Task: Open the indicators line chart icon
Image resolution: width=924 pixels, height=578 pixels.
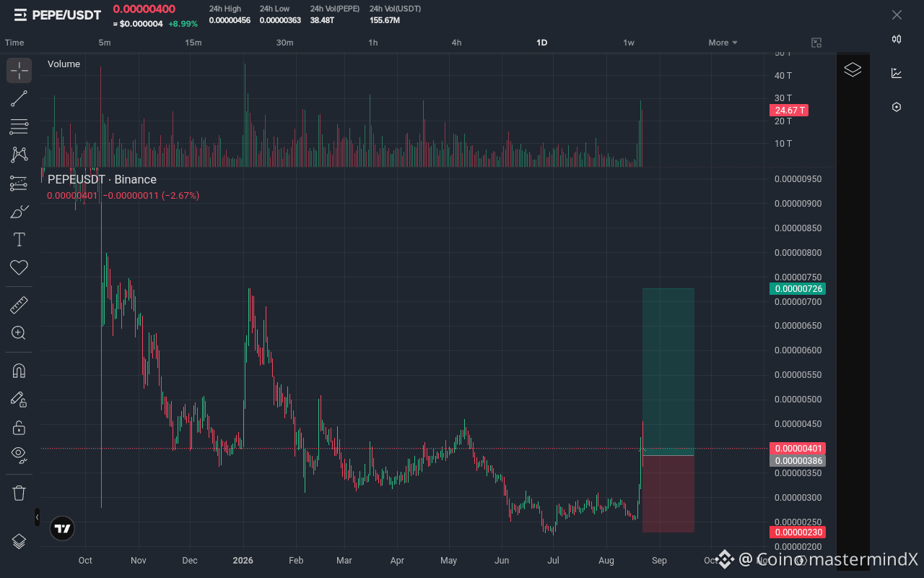Action: [x=897, y=73]
